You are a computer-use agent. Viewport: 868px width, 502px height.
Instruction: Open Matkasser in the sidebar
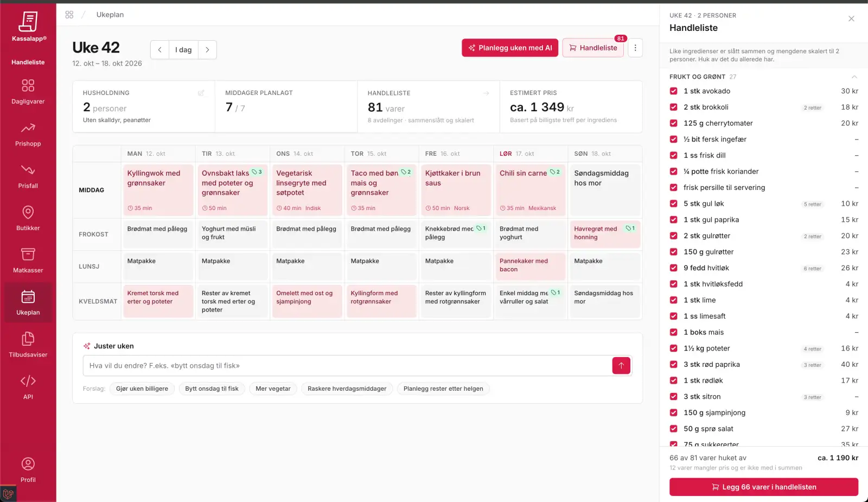pyautogui.click(x=28, y=260)
